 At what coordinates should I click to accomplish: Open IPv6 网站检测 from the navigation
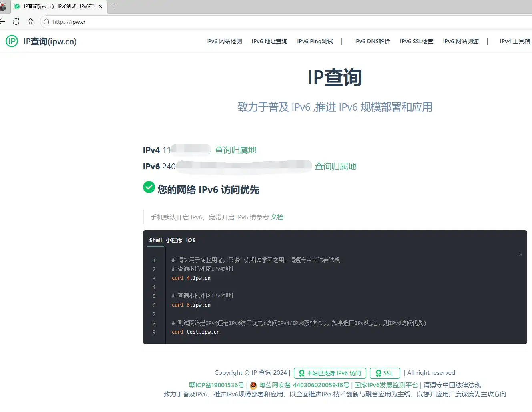[224, 41]
